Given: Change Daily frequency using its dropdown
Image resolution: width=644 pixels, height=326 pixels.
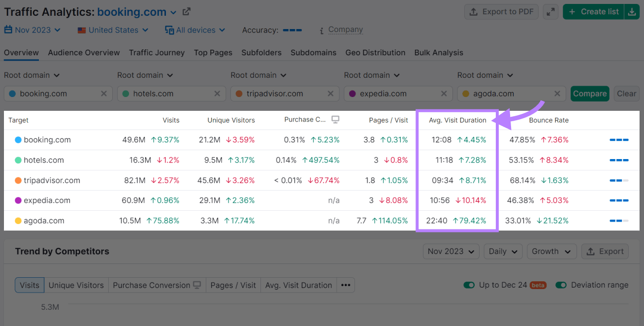Looking at the screenshot, I should point(503,251).
